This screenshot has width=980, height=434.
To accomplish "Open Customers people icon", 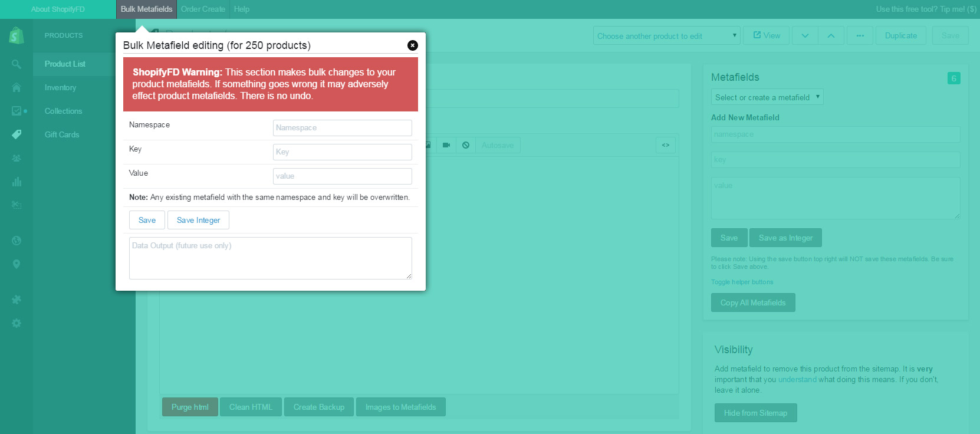I will click(17, 158).
